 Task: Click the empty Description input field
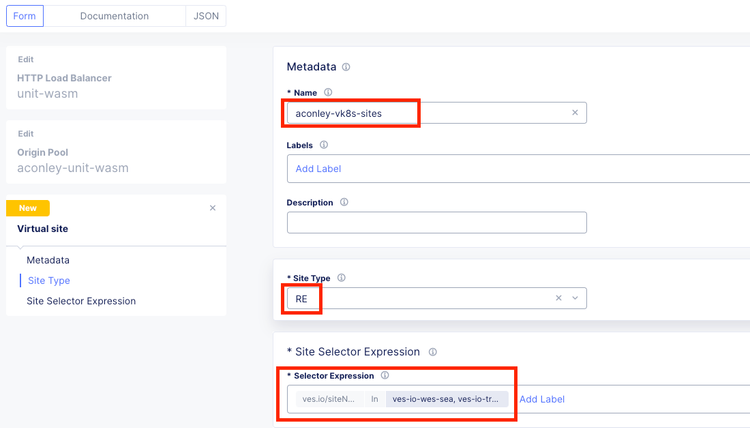pyautogui.click(x=436, y=222)
